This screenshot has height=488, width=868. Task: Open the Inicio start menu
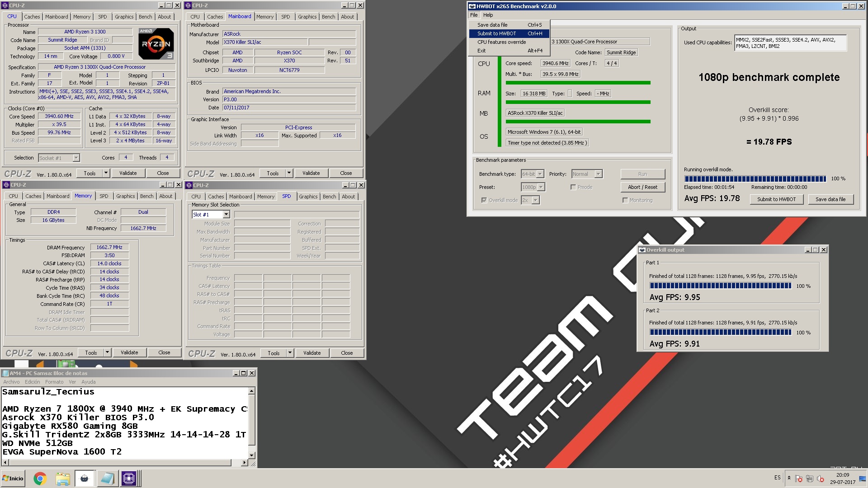pos(13,479)
